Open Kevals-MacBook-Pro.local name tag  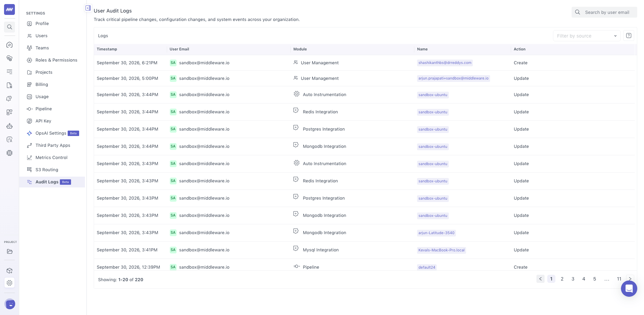click(x=441, y=250)
